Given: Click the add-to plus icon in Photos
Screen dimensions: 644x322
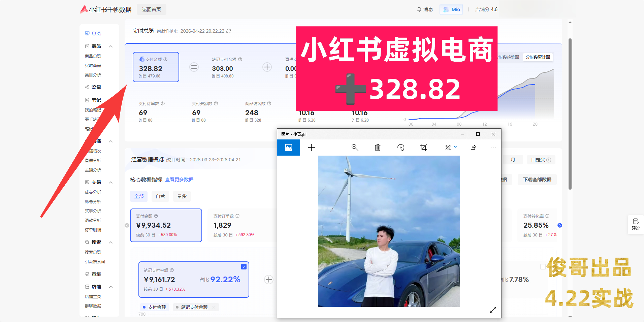Looking at the screenshot, I should coord(312,148).
